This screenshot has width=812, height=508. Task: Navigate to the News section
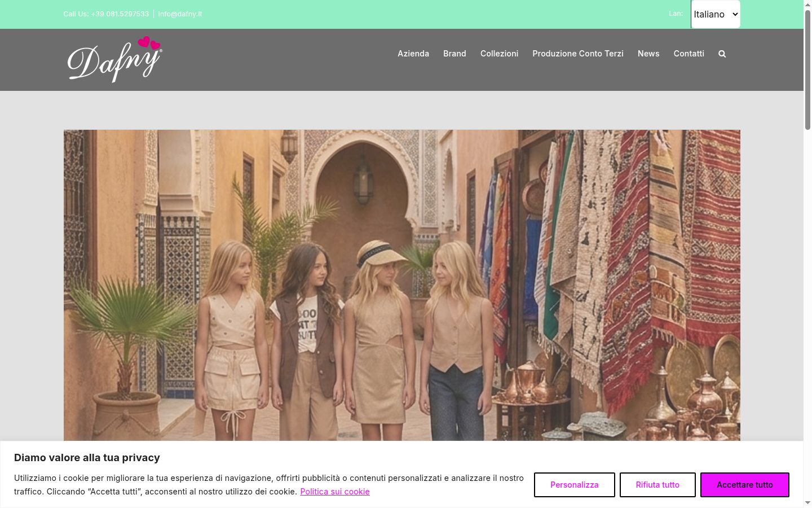coord(648,54)
